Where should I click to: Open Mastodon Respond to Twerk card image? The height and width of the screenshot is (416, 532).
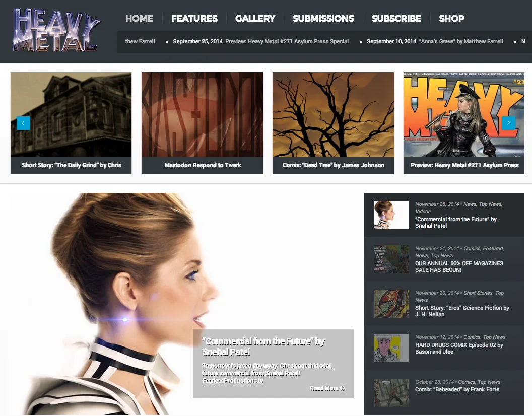[x=202, y=114]
